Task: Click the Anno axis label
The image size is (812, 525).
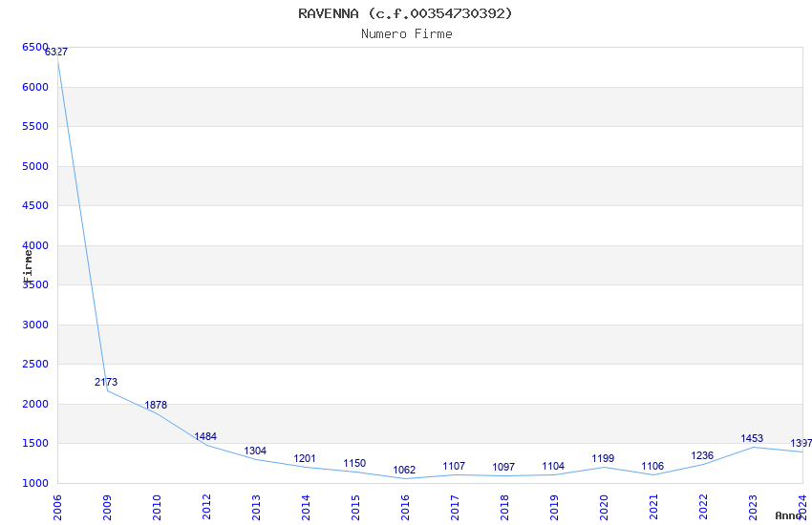Action: click(788, 515)
